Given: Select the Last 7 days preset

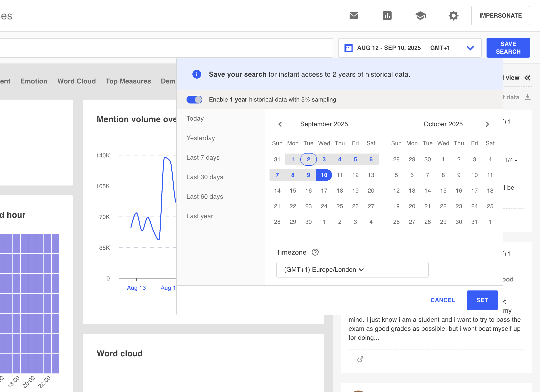Looking at the screenshot, I should 203,157.
